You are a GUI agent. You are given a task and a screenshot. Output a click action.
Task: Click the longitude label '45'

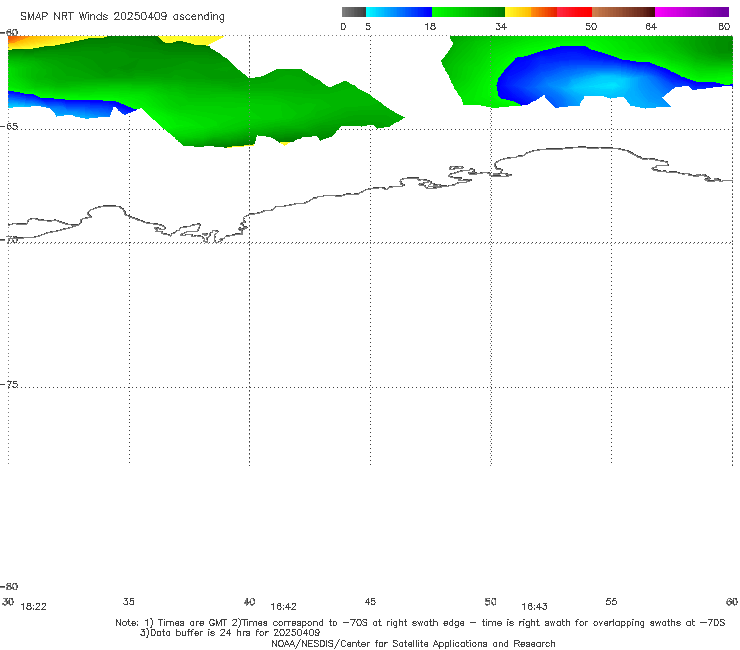[370, 601]
